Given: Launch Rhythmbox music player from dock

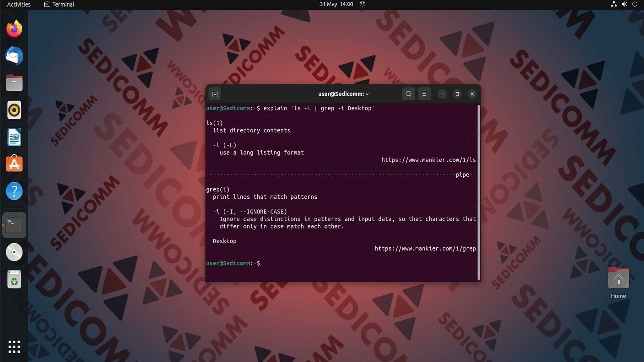Looking at the screenshot, I should [14, 110].
